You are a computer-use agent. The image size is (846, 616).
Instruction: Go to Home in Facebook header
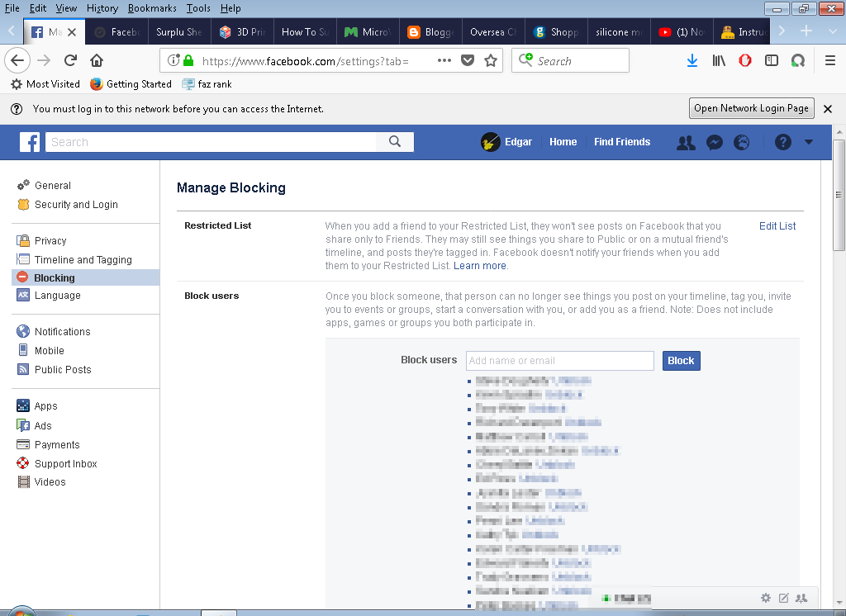(x=563, y=142)
